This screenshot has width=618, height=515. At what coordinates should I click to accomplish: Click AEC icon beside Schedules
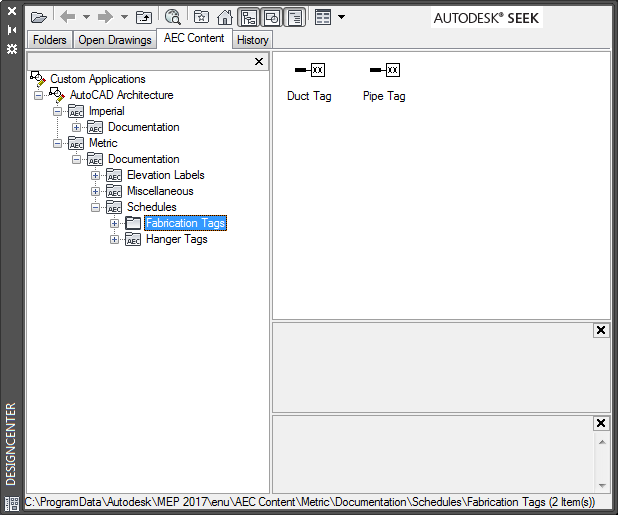114,207
